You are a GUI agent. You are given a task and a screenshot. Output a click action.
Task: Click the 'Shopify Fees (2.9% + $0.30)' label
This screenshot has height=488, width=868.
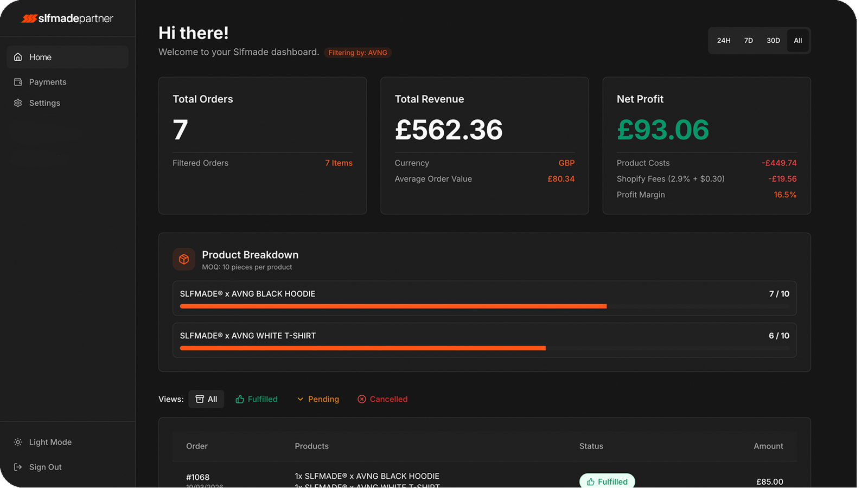(x=671, y=179)
